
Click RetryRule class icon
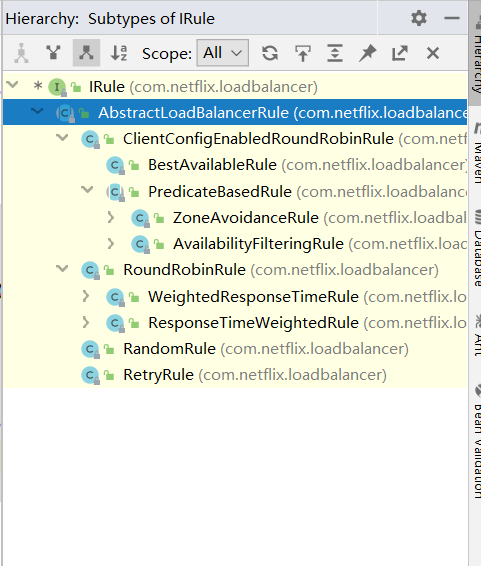point(90,375)
